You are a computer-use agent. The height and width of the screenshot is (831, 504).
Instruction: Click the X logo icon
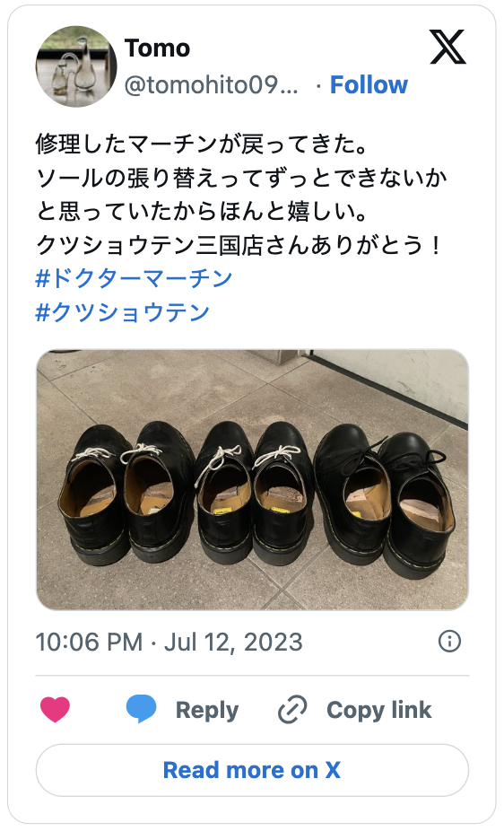(448, 48)
